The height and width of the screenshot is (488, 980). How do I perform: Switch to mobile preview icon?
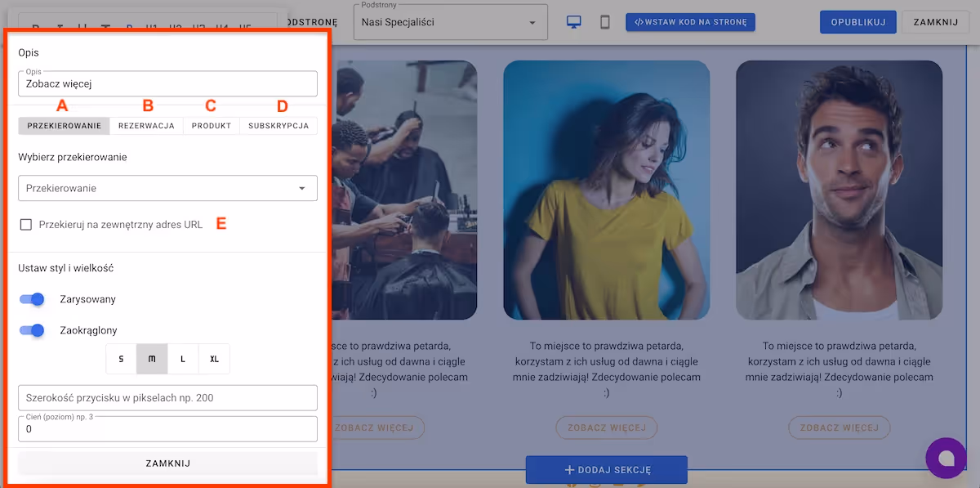pyautogui.click(x=605, y=22)
